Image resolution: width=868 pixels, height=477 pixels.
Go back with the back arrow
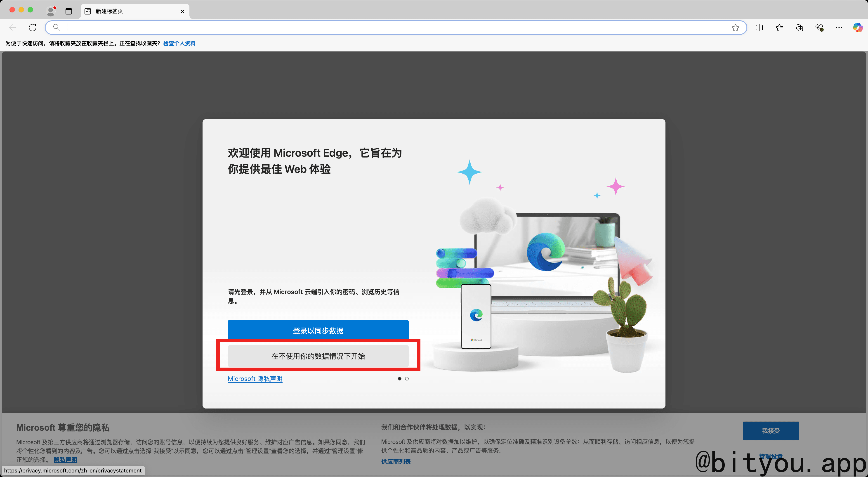click(x=13, y=27)
